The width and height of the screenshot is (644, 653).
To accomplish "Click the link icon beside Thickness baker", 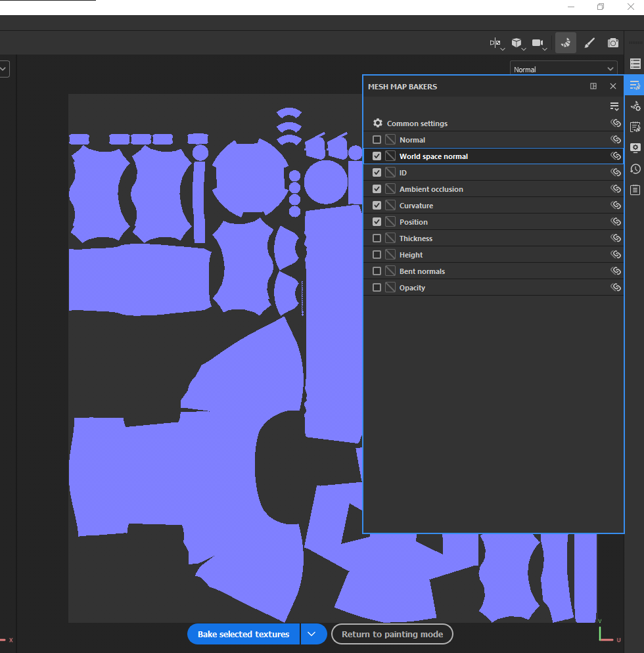I will (x=616, y=238).
